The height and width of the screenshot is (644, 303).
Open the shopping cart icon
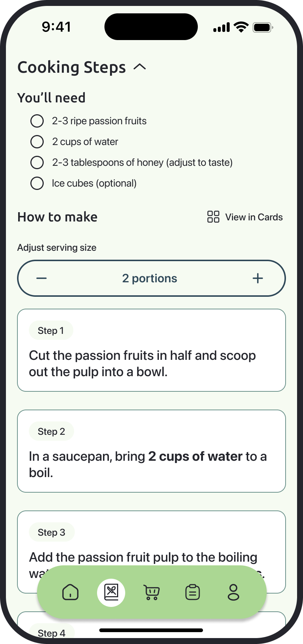point(151,592)
